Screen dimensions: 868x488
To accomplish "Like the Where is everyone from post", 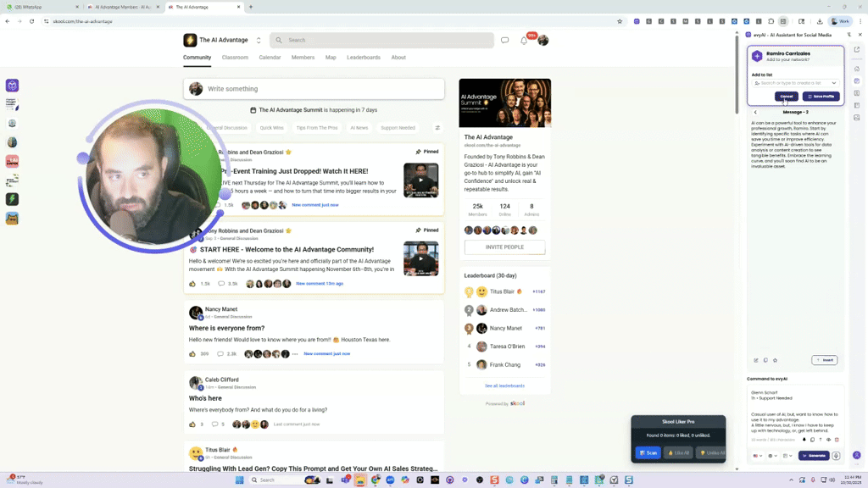I will (x=192, y=353).
